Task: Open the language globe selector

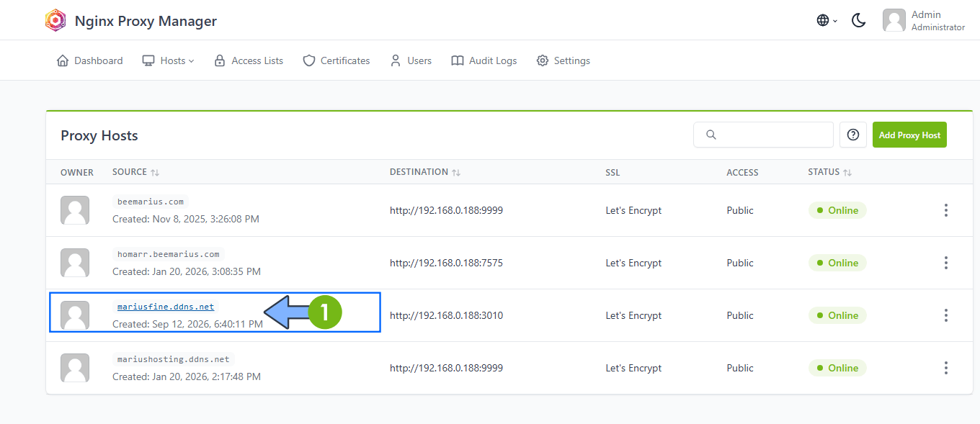Action: tap(827, 20)
